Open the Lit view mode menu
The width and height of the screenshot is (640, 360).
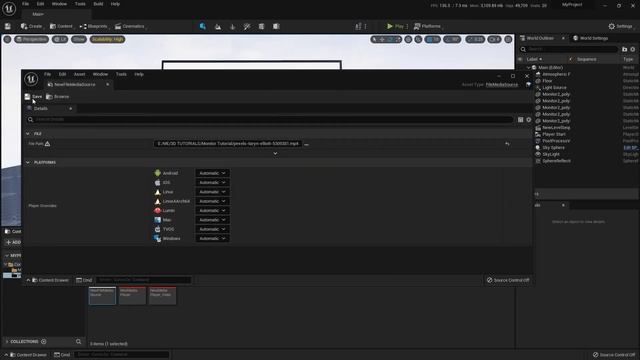point(60,40)
